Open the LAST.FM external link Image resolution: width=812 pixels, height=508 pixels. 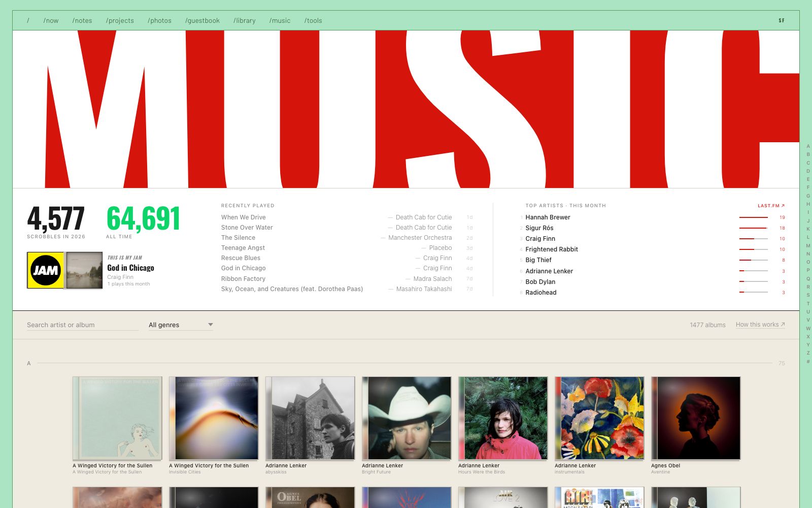pyautogui.click(x=771, y=206)
